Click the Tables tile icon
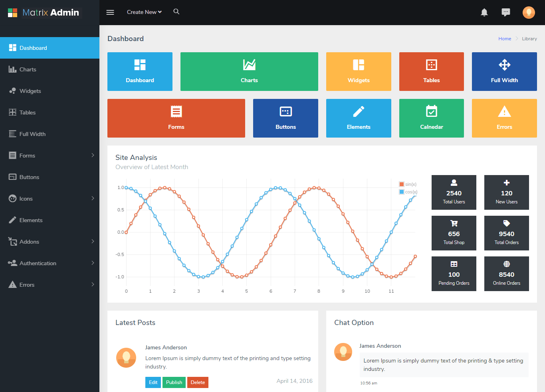Image resolution: width=545 pixels, height=392 pixels. click(431, 65)
